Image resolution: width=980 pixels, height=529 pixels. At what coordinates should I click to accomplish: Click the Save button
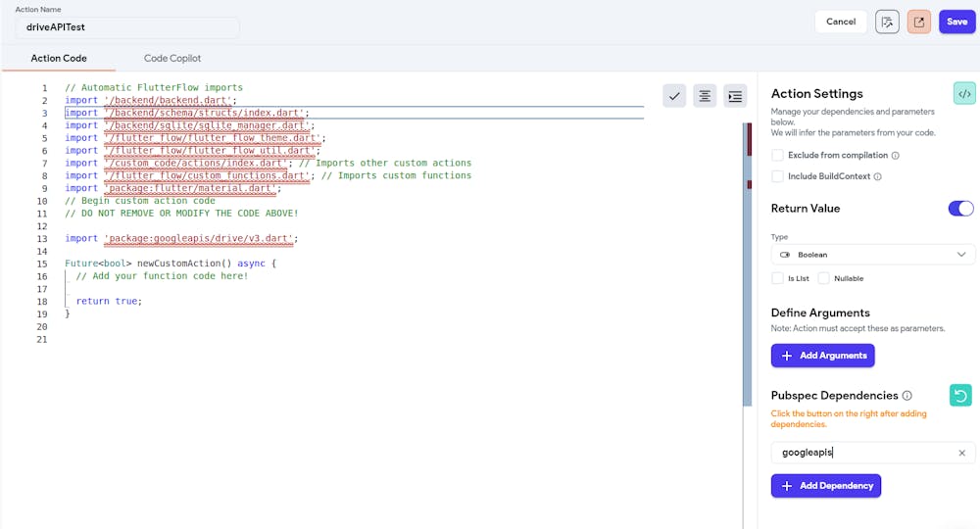(x=956, y=22)
